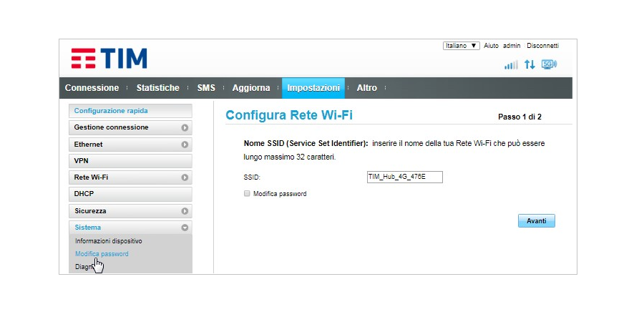644x322 pixels.
Task: Select the Impostazioni tab
Action: click(x=313, y=88)
